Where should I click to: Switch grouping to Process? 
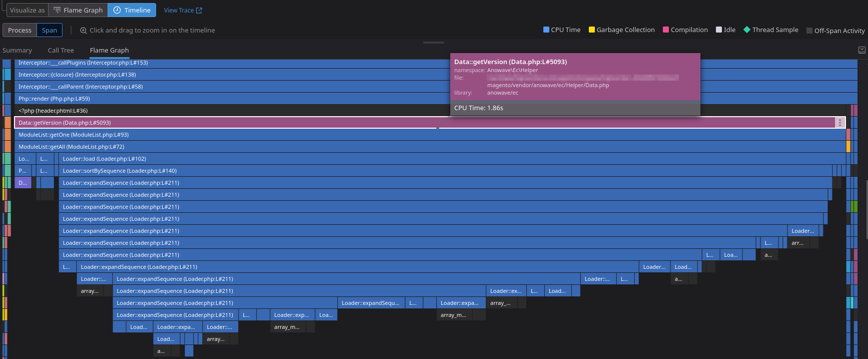tap(20, 31)
